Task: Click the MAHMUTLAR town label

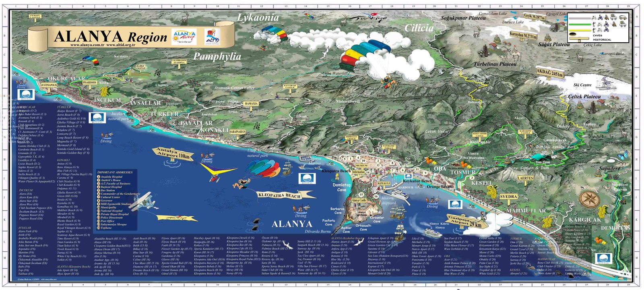Action: tap(526, 211)
